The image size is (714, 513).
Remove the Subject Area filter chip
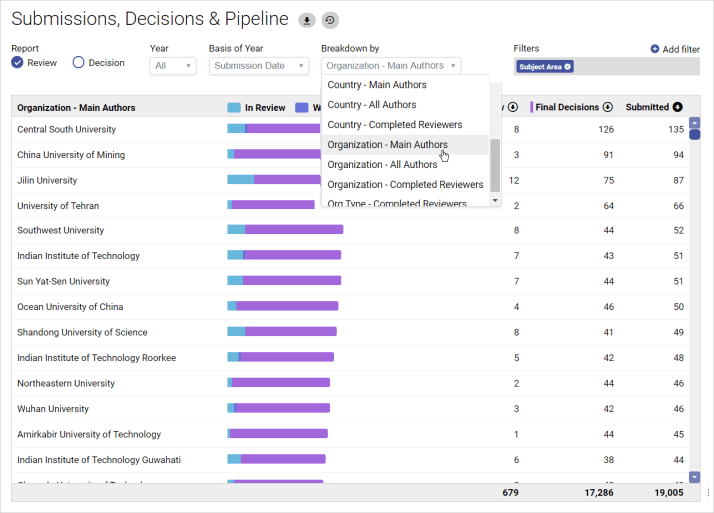(568, 67)
